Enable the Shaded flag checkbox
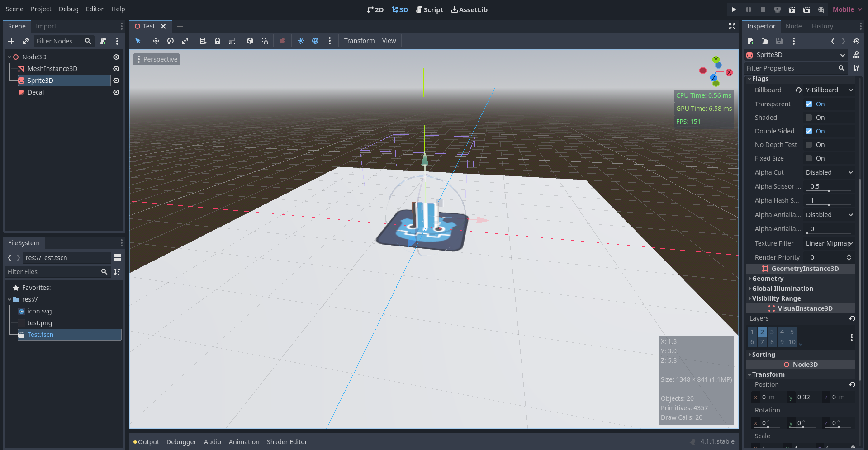Image resolution: width=868 pixels, height=450 pixels. point(808,118)
